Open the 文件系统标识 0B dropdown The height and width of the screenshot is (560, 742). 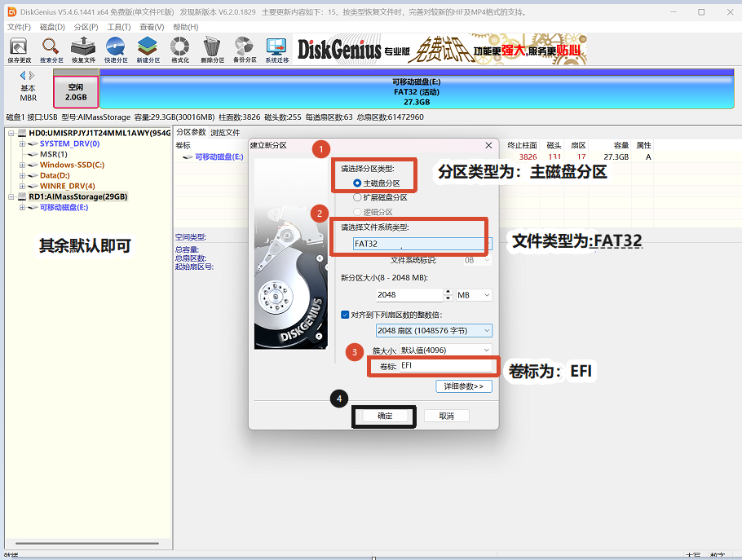477,260
